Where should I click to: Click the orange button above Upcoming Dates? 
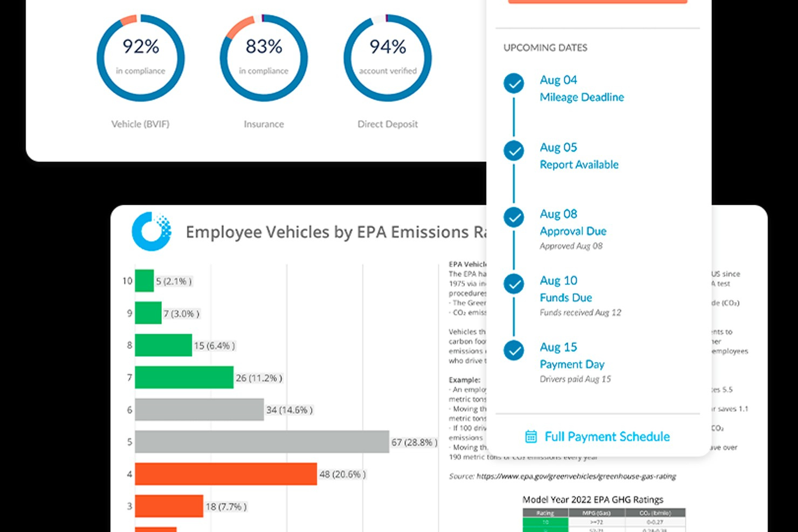click(597, 1)
